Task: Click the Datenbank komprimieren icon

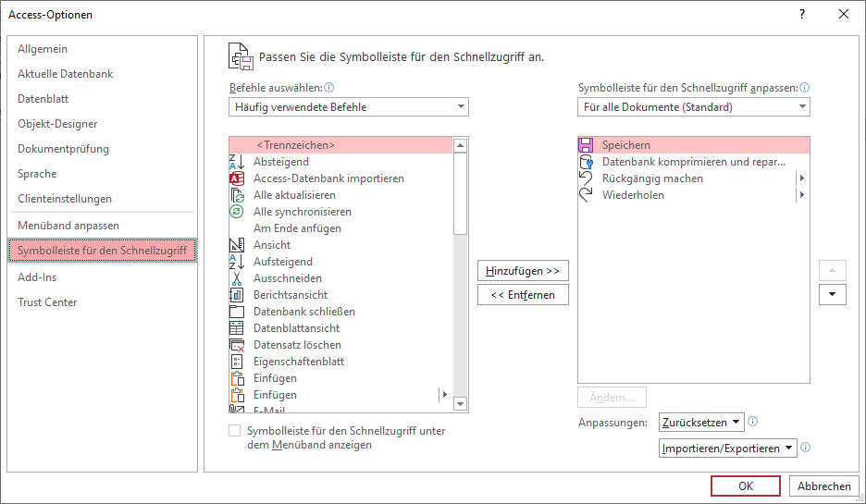Action: pos(586,162)
